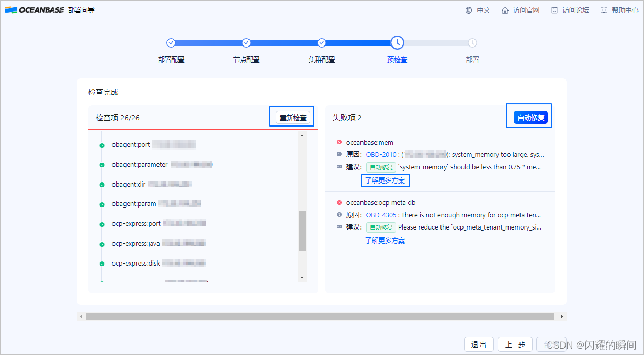This screenshot has height=355, width=644.
Task: Click the 检查项 26/26 progress bar
Action: 203,129
